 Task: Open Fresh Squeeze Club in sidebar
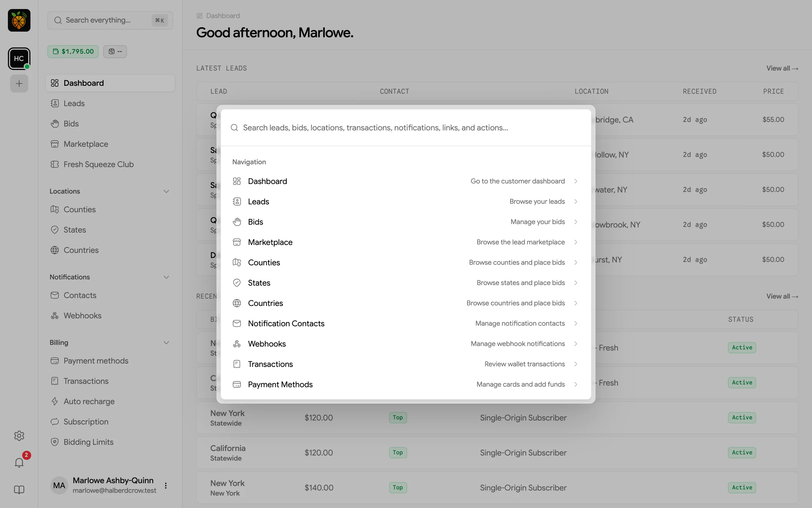pos(110,164)
